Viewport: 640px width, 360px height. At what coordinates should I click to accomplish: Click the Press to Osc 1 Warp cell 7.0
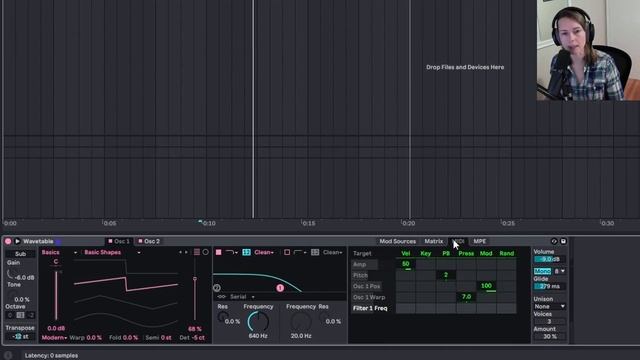point(466,297)
